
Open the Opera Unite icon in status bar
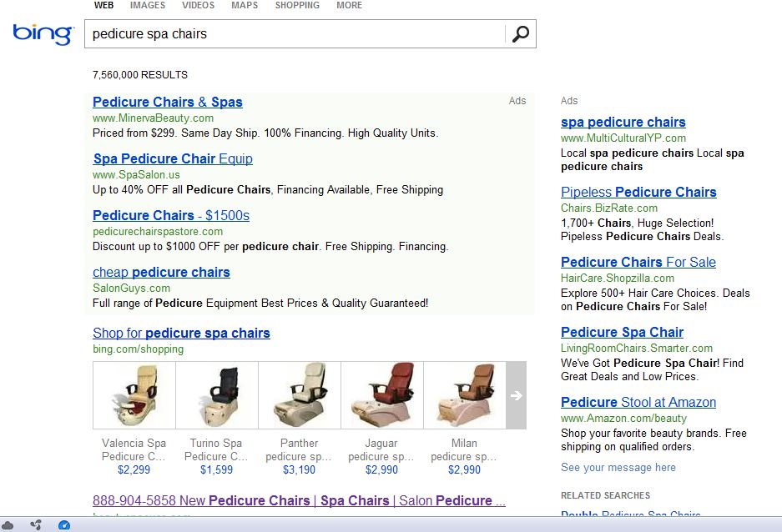(x=36, y=525)
